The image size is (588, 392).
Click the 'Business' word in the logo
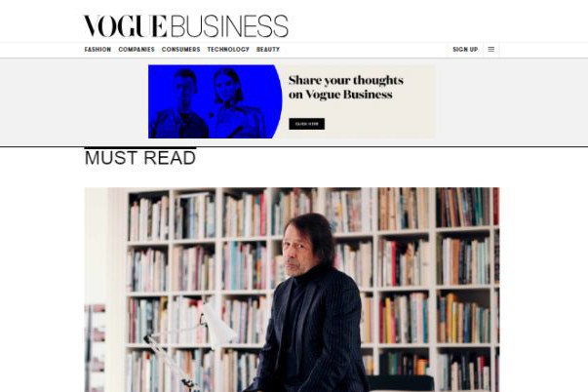tap(229, 26)
